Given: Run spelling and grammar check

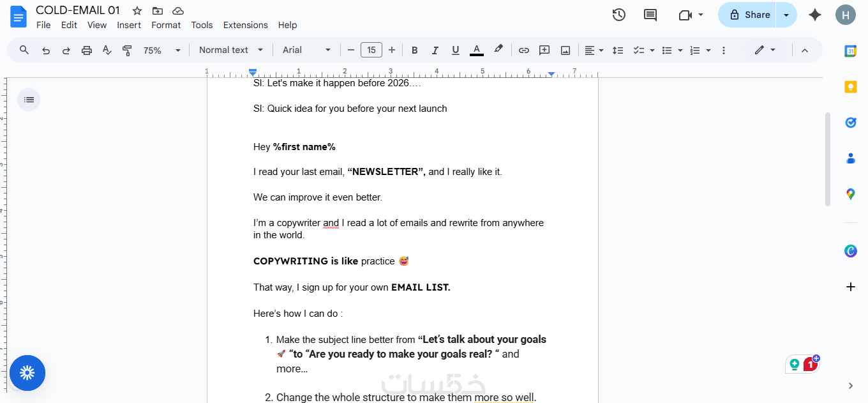Looking at the screenshot, I should point(107,50).
